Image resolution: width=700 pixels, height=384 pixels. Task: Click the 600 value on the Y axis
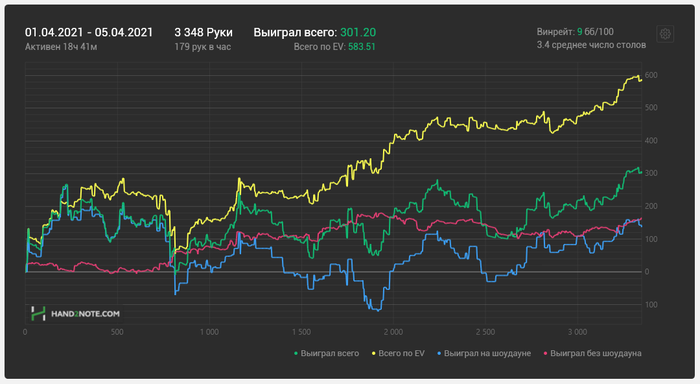[651, 75]
